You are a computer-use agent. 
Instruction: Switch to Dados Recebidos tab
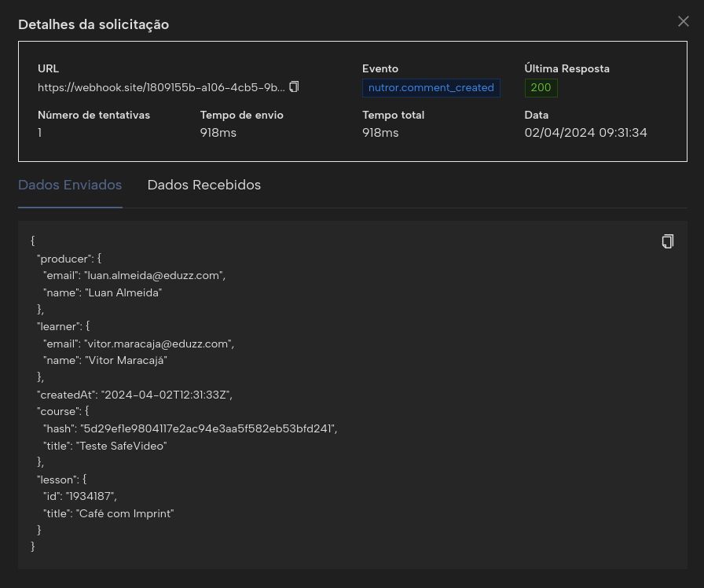(x=203, y=185)
